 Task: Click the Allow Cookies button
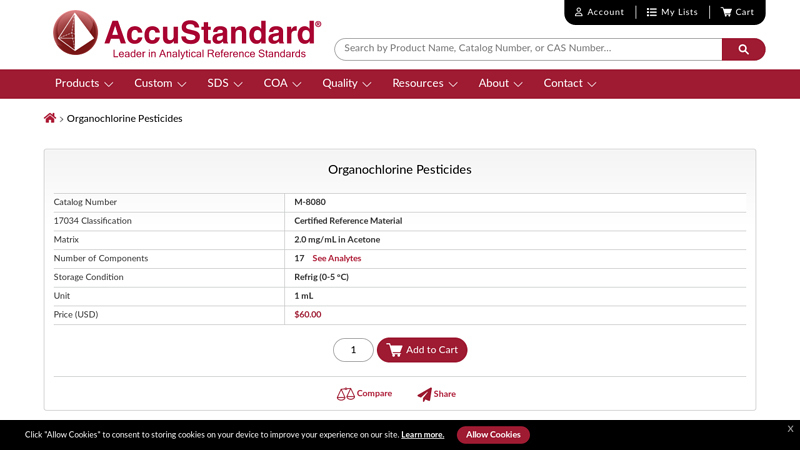pyautogui.click(x=493, y=435)
